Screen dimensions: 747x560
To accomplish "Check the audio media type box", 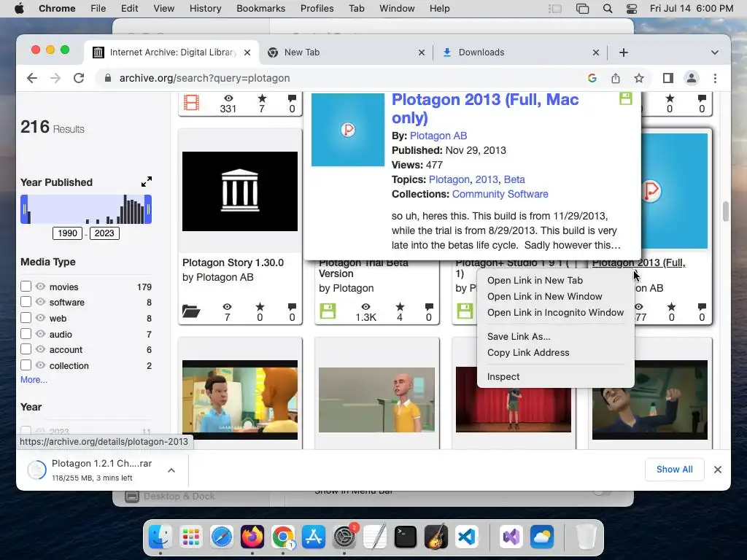I will (26, 334).
